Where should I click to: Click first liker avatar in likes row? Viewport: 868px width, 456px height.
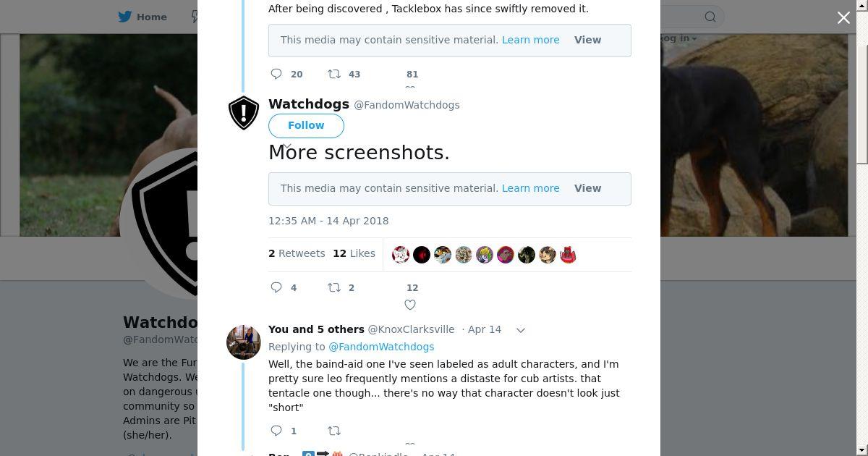(401, 255)
